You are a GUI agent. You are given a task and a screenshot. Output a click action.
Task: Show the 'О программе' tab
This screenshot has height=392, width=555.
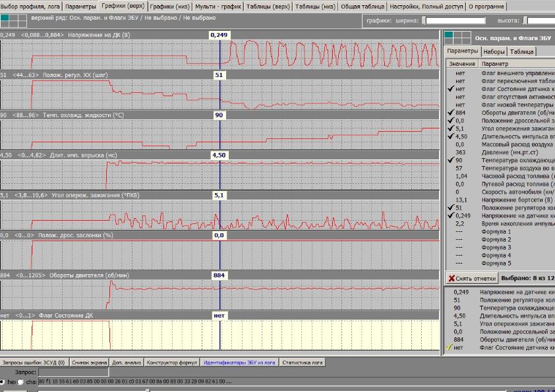coord(486,7)
